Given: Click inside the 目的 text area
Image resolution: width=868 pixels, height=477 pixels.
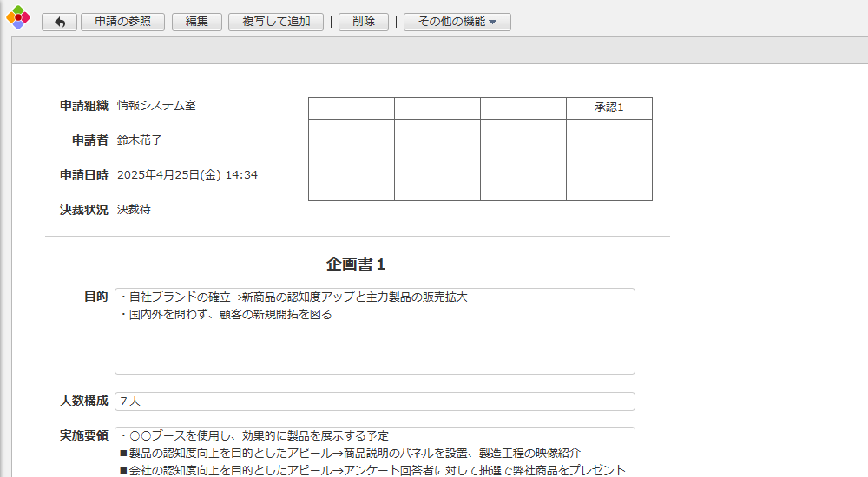Looking at the screenshot, I should (x=375, y=331).
